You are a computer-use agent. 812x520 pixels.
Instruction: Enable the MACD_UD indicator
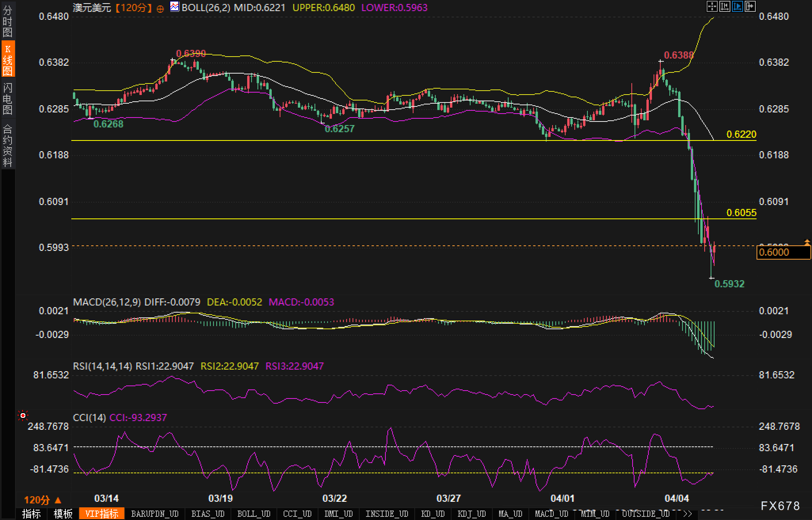(551, 514)
